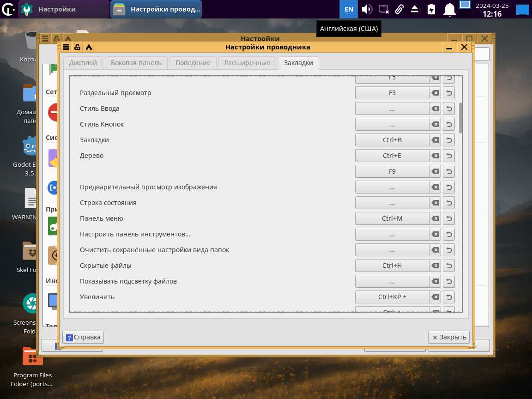Reset the shortcut for Закладки row
532x399 pixels.
tap(449, 140)
